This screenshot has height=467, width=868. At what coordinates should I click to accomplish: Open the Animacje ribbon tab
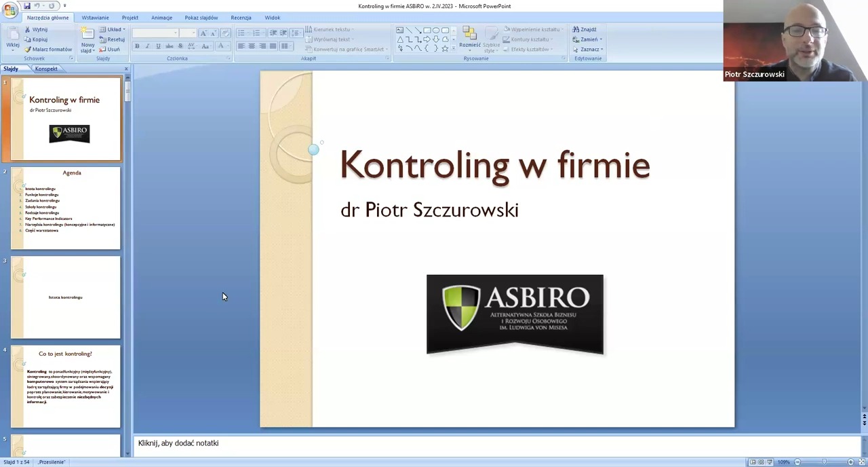[x=162, y=18]
